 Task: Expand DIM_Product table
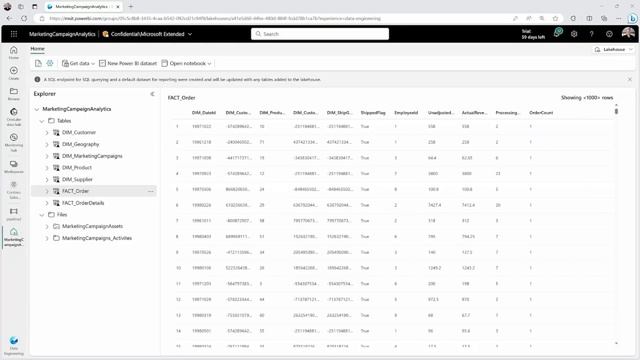[x=47, y=168]
